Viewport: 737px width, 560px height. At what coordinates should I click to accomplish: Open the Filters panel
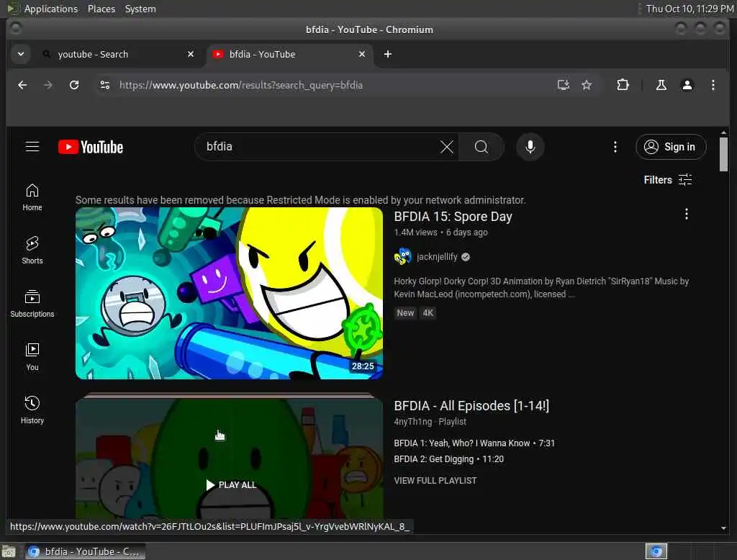coord(667,180)
